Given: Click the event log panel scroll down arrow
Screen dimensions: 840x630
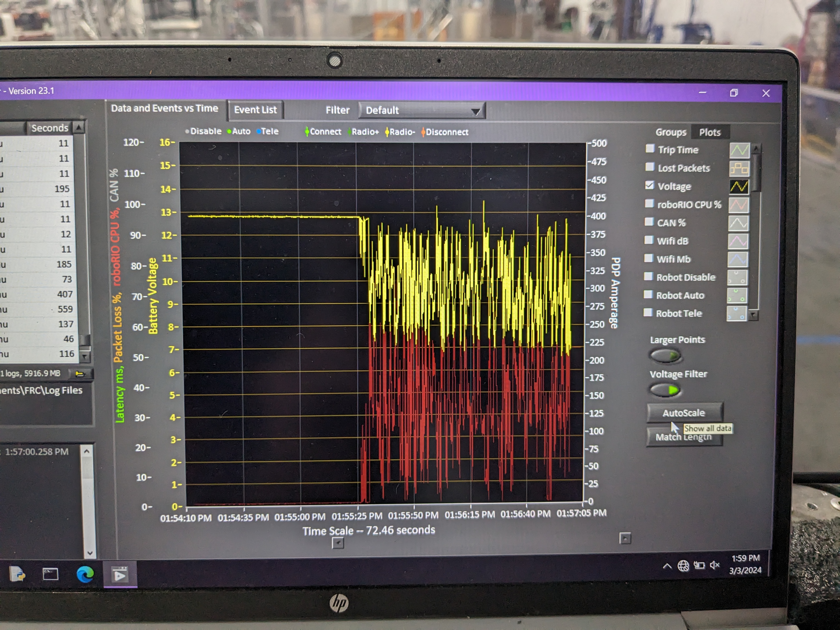Looking at the screenshot, I should (x=90, y=553).
